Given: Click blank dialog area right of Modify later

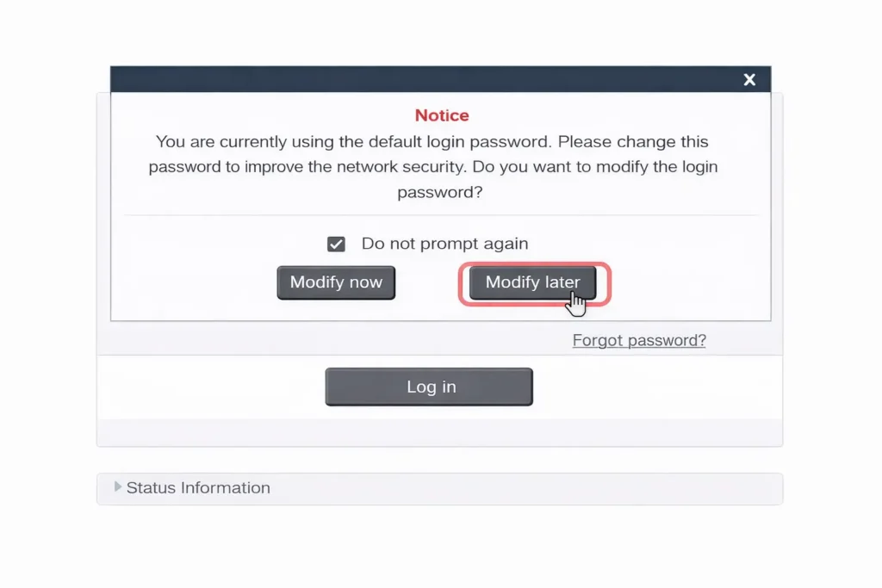Looking at the screenshot, I should [x=689, y=282].
